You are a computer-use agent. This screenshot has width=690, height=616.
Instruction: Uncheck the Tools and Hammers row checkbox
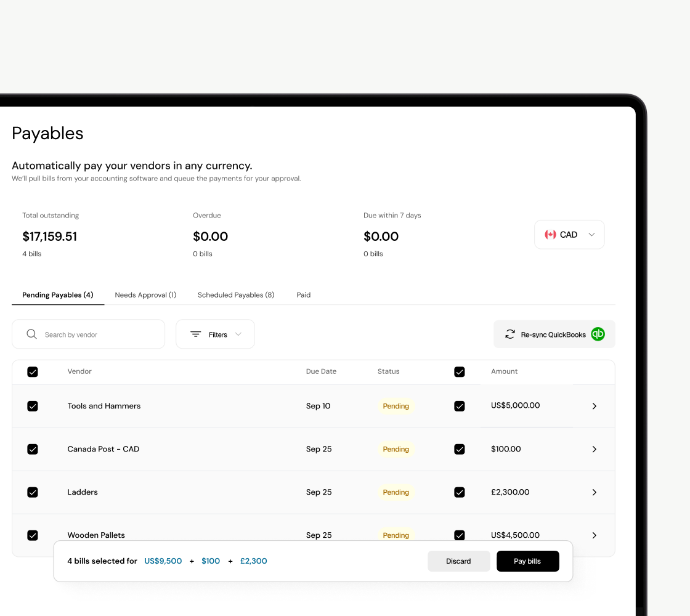click(x=33, y=406)
